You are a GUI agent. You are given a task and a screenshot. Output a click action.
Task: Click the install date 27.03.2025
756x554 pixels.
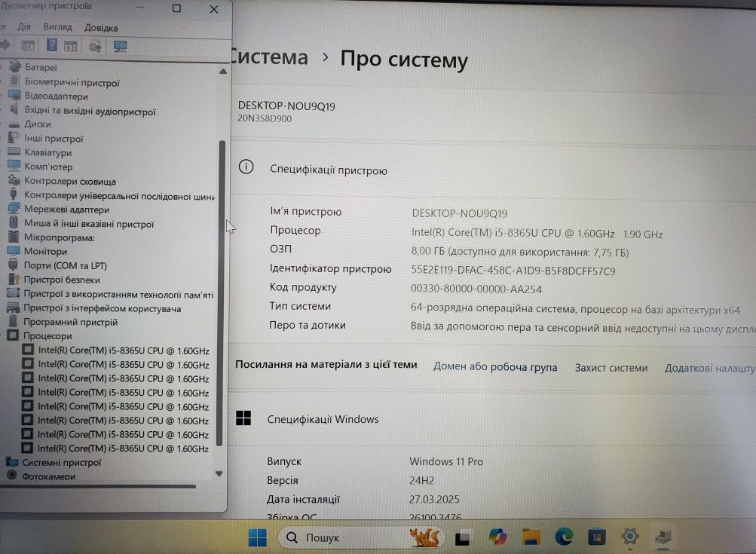pos(434,499)
